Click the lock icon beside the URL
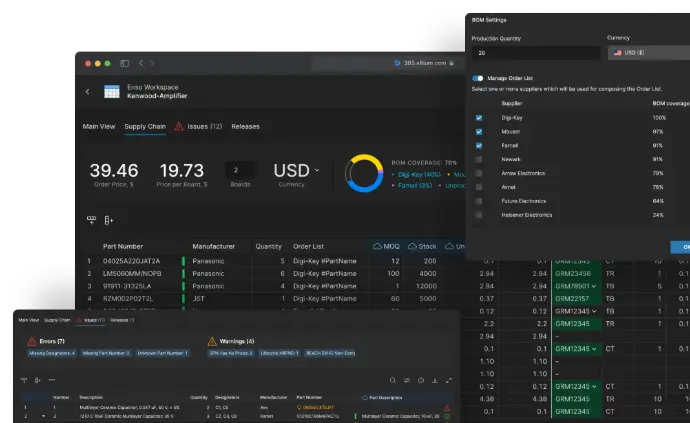This screenshot has width=690, height=423. pos(451,63)
